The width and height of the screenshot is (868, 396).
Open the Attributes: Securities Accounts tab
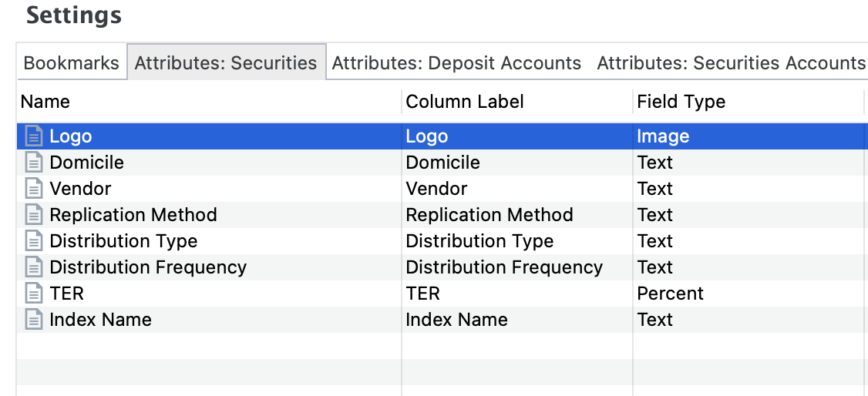[x=731, y=63]
